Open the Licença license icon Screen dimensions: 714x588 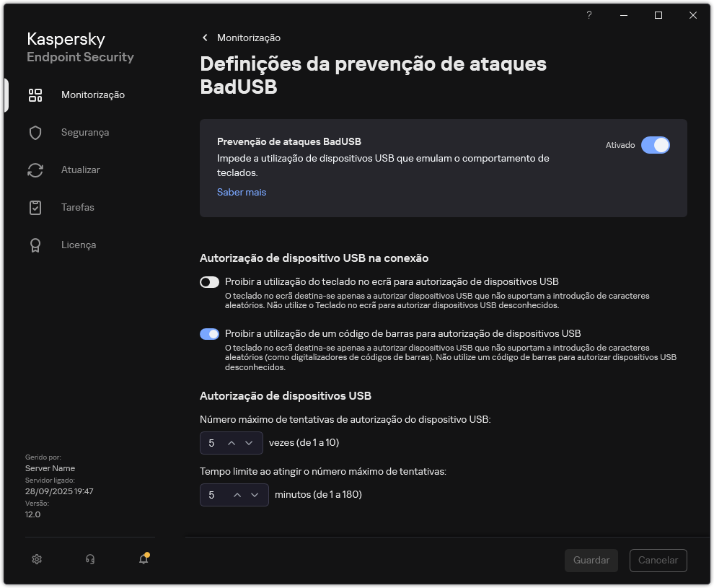point(35,245)
